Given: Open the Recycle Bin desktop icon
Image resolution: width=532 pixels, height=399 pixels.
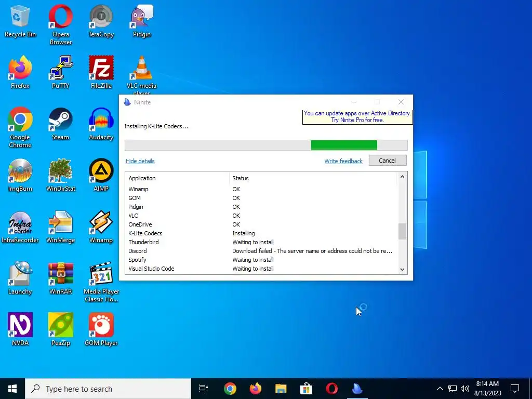Looking at the screenshot, I should pos(20,21).
